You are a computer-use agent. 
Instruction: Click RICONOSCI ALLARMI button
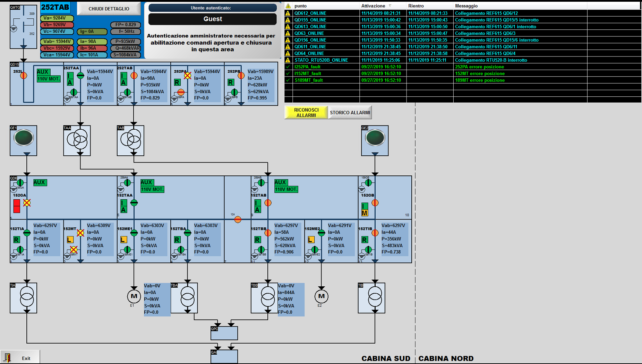(x=306, y=112)
